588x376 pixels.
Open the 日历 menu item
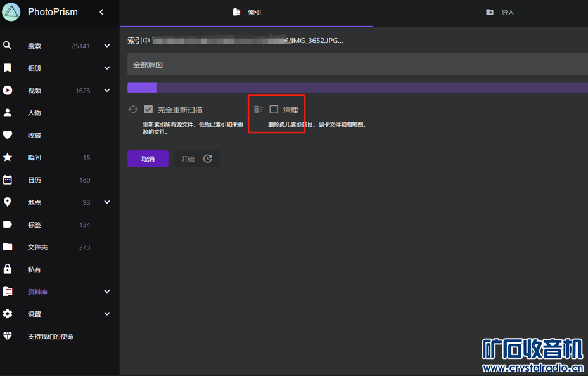pos(60,179)
